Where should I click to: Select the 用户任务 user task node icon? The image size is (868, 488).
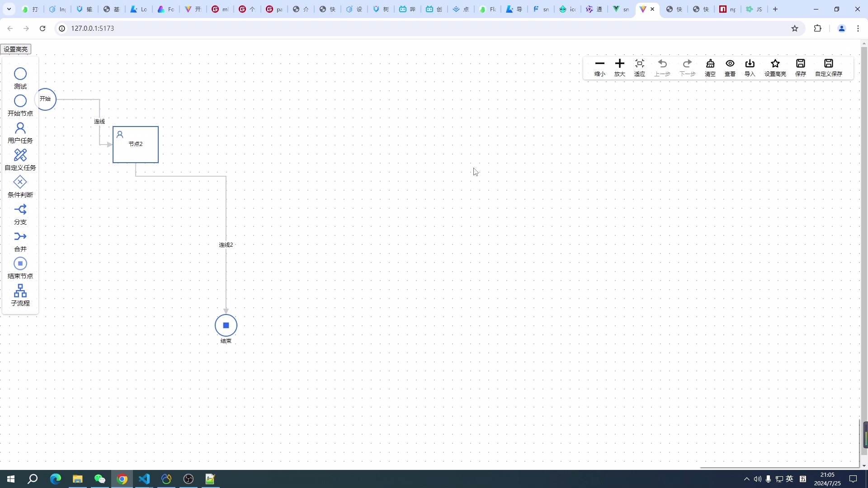pyautogui.click(x=20, y=128)
